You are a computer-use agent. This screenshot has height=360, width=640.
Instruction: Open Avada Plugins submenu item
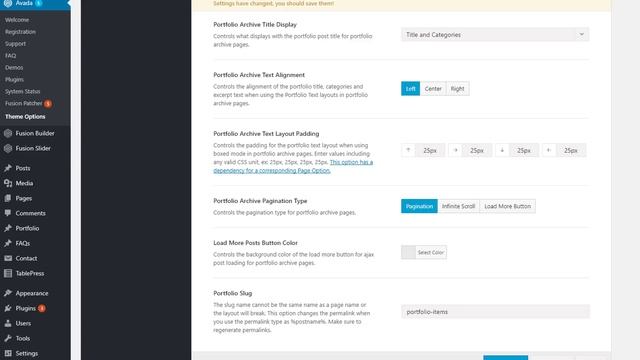click(14, 80)
